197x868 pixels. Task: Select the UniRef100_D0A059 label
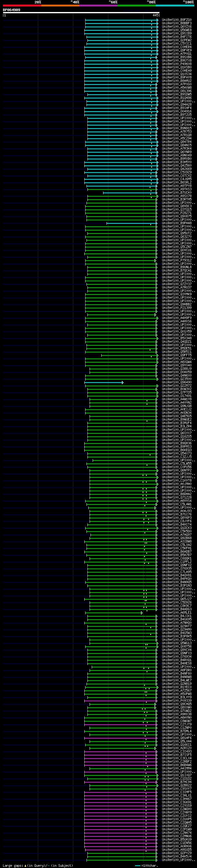177,372
